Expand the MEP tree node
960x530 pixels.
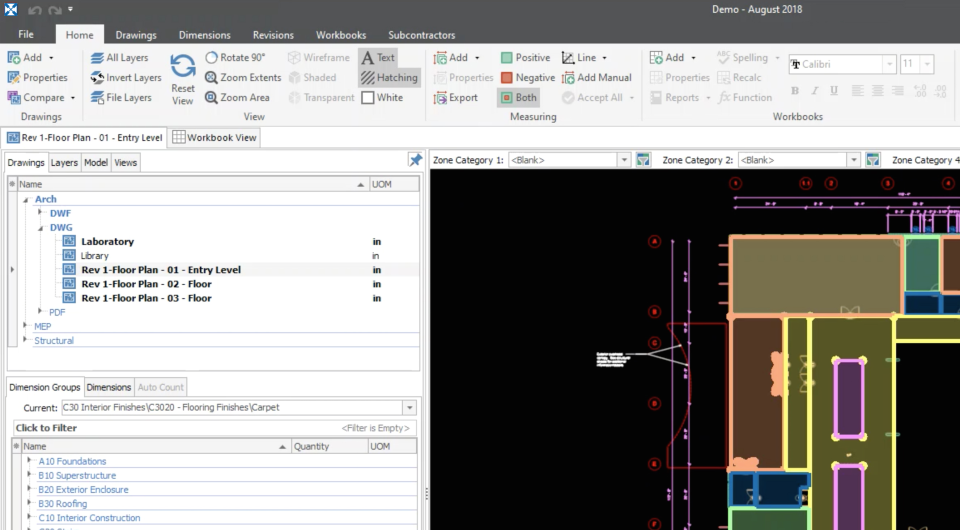(26, 326)
